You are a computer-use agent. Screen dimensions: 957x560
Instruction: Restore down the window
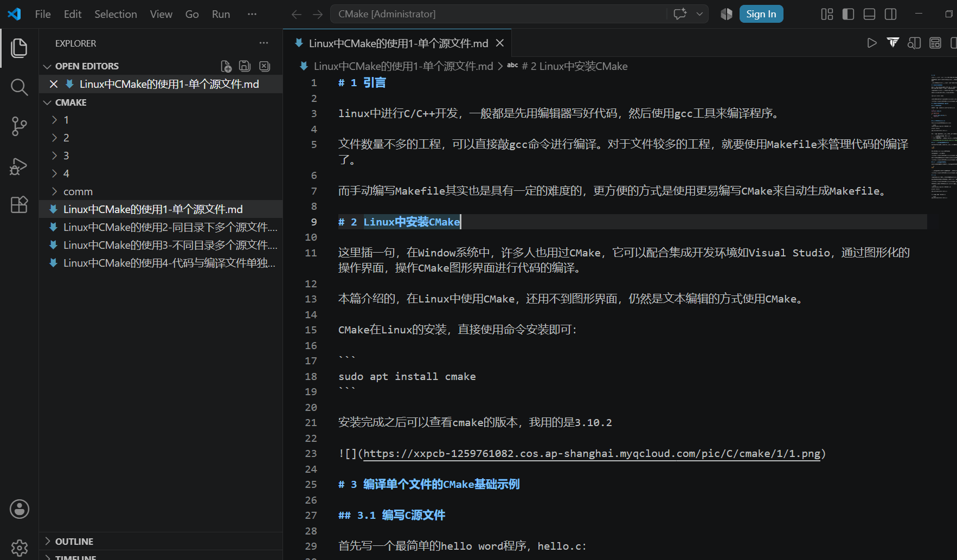[949, 14]
